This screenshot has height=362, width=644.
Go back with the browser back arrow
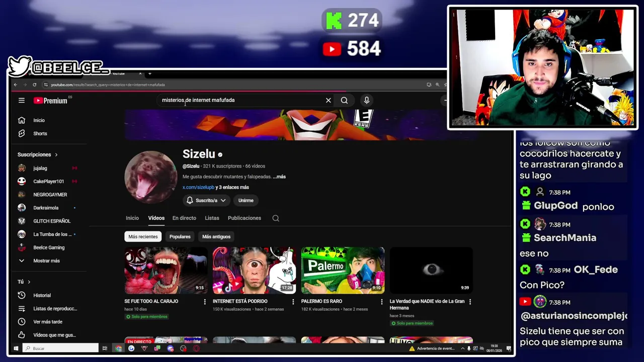pos(16,85)
